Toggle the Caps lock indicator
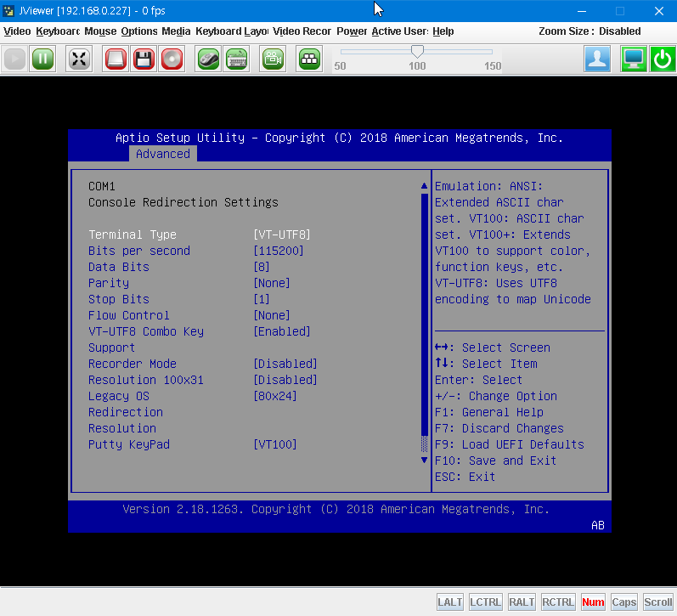677x616 pixels. coord(623,602)
